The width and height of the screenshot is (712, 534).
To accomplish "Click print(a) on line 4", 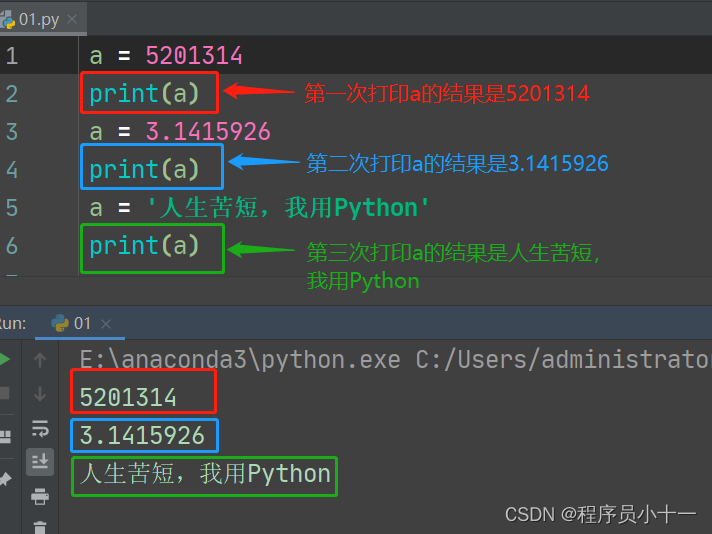I will 144,169.
